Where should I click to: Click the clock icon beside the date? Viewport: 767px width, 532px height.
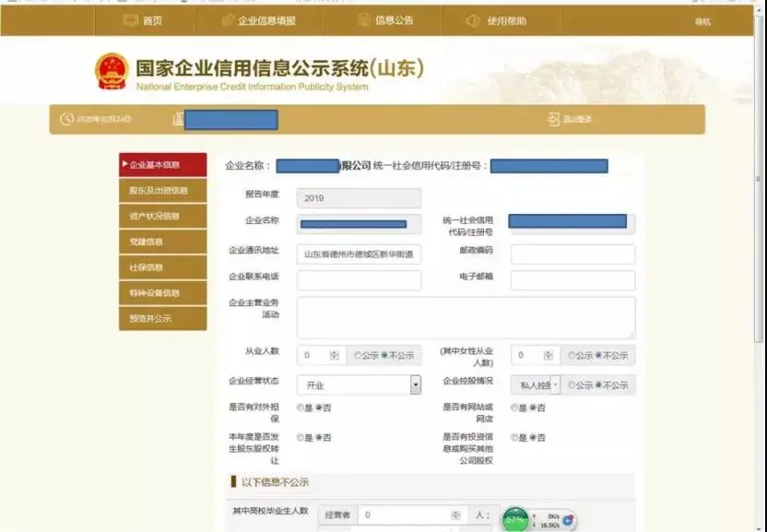[x=66, y=119]
